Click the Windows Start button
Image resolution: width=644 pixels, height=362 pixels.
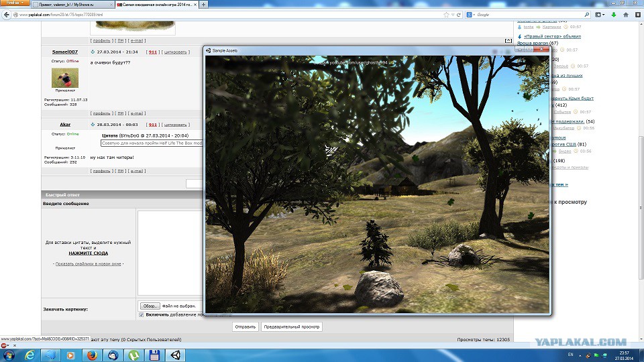pos(9,355)
